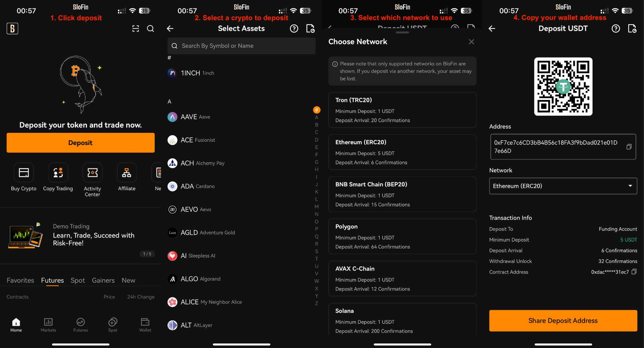Viewport: 644px width, 348px height.
Task: Click Search By Symbol or Name field
Action: (x=241, y=46)
